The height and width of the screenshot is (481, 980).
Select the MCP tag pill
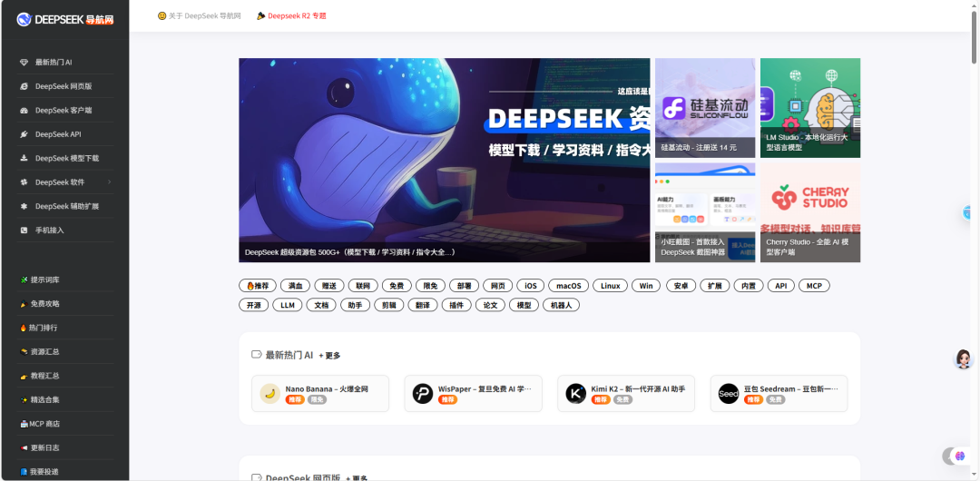point(814,286)
